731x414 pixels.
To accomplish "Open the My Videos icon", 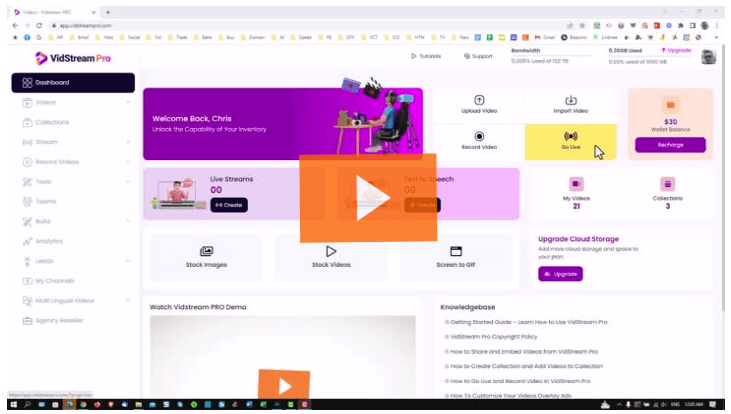I will pos(576,184).
